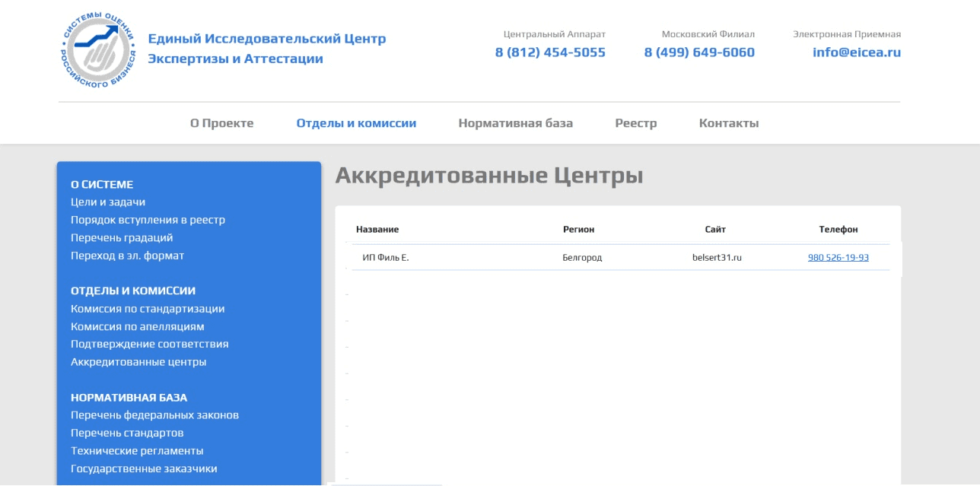Go to the Нормативная база menu item
Viewport: 980px width, 486px height.
coord(515,123)
